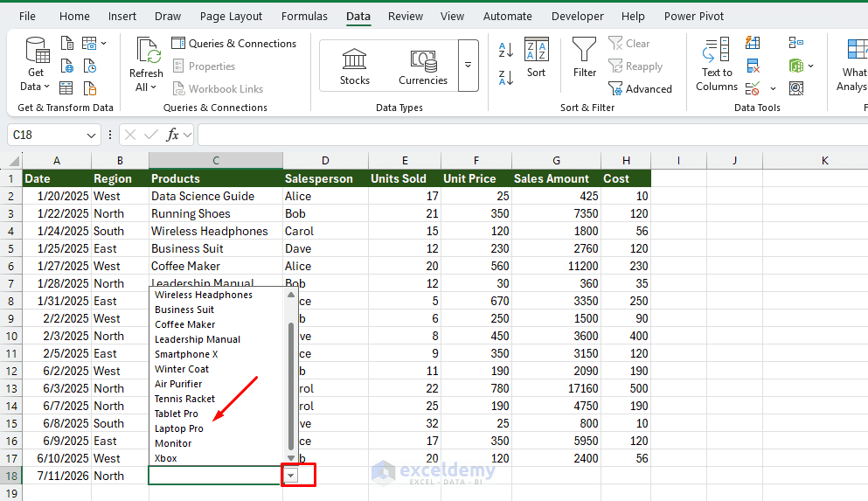868x501 pixels.
Task: Expand the From Picture dropdown arrow
Action: (x=104, y=43)
